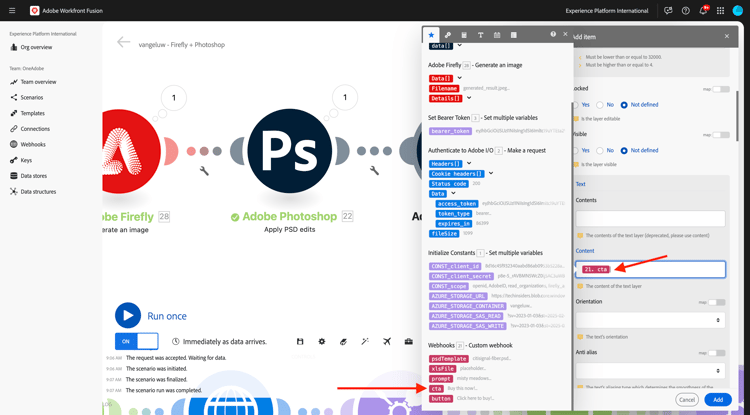The height and width of the screenshot is (415, 750).
Task: Open the help question mark icon
Action: [x=685, y=11]
